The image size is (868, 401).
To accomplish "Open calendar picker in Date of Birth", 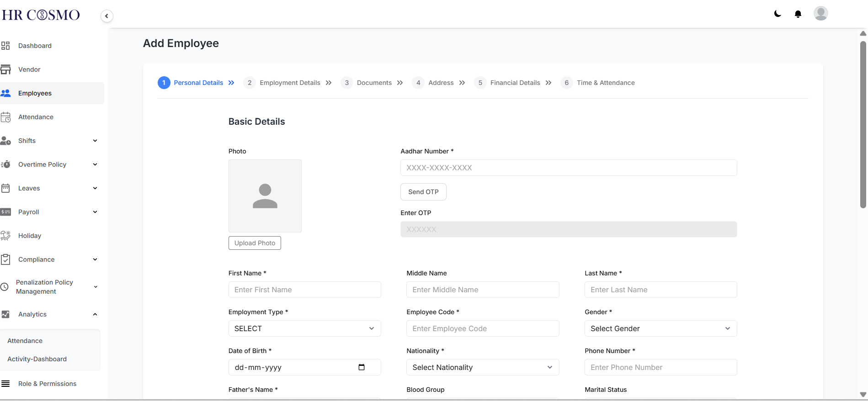I will pyautogui.click(x=362, y=367).
